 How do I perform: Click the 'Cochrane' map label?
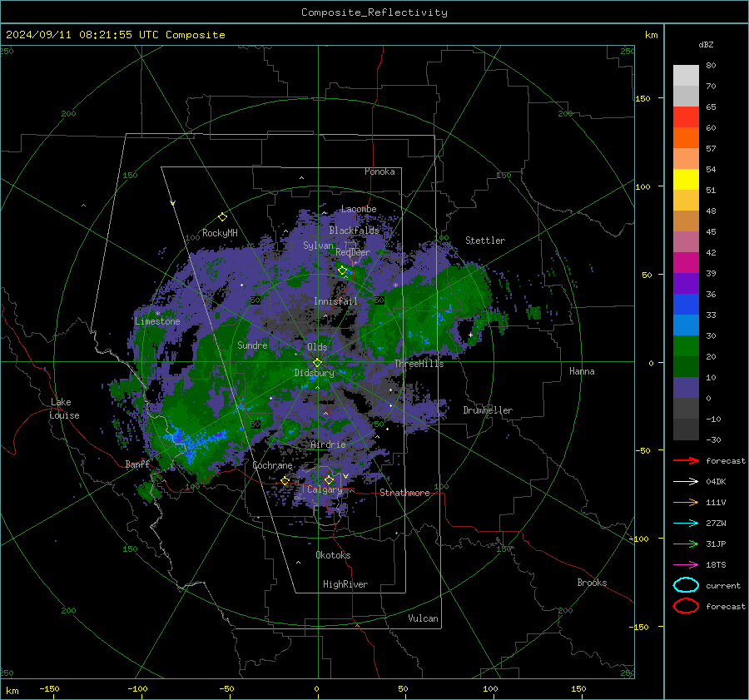(x=272, y=465)
